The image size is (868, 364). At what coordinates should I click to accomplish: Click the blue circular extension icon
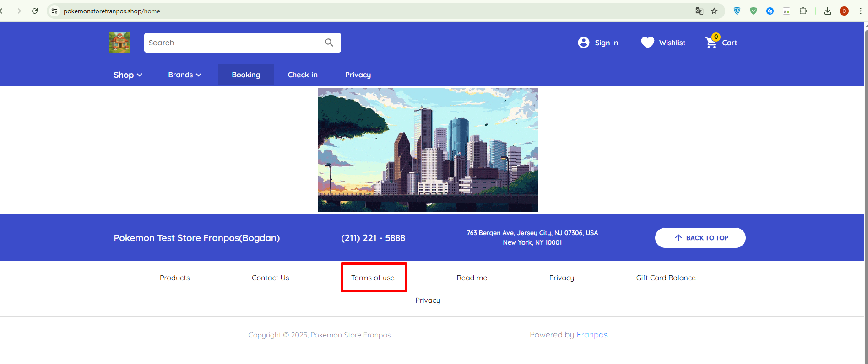(x=770, y=11)
